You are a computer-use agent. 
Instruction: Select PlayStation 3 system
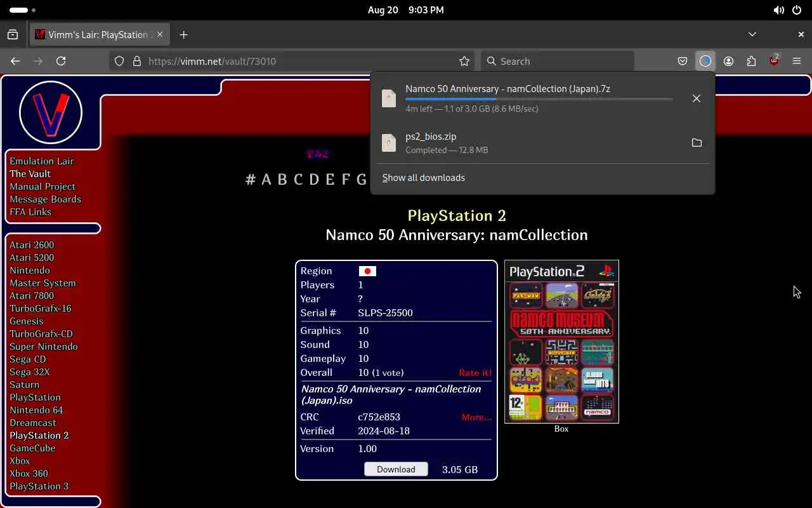[x=39, y=486]
